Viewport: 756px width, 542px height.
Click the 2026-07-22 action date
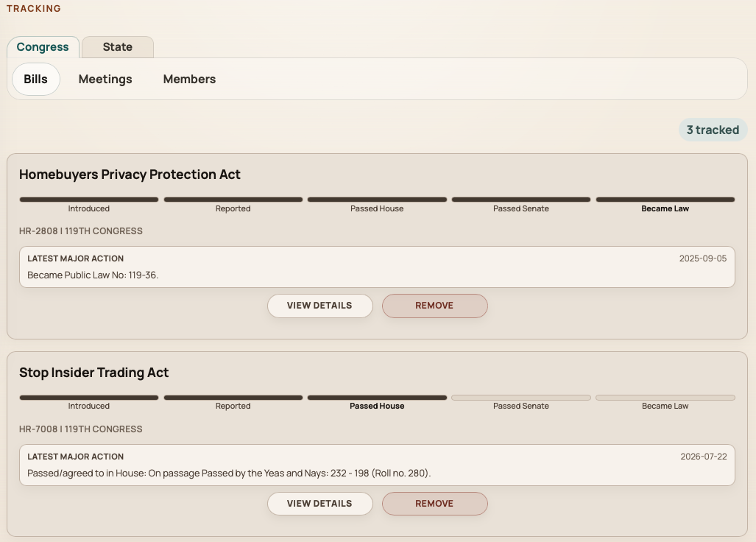click(704, 457)
